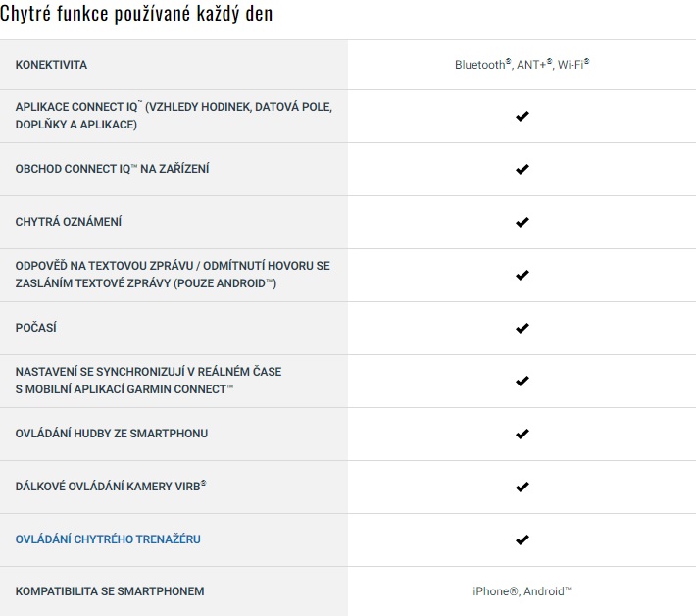696x616 pixels.
Task: Click the Kompatibilita se smartphonem label
Action: pyautogui.click(x=110, y=591)
